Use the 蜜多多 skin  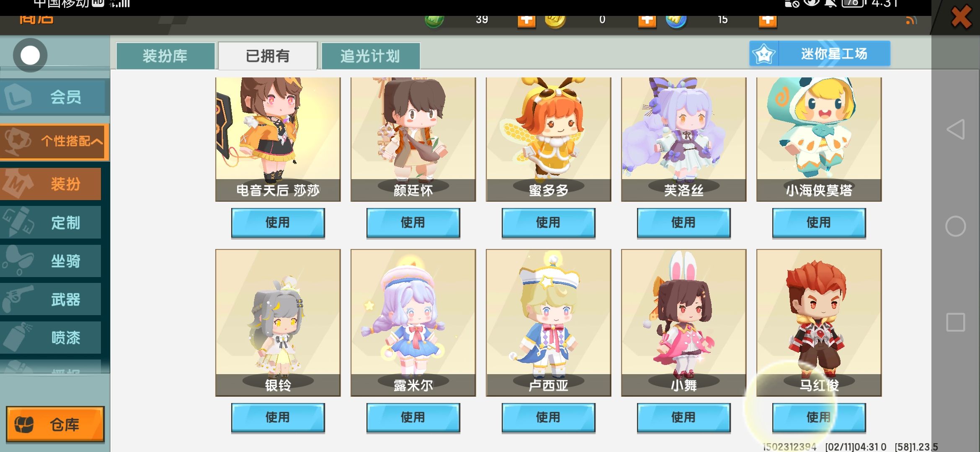[548, 223]
